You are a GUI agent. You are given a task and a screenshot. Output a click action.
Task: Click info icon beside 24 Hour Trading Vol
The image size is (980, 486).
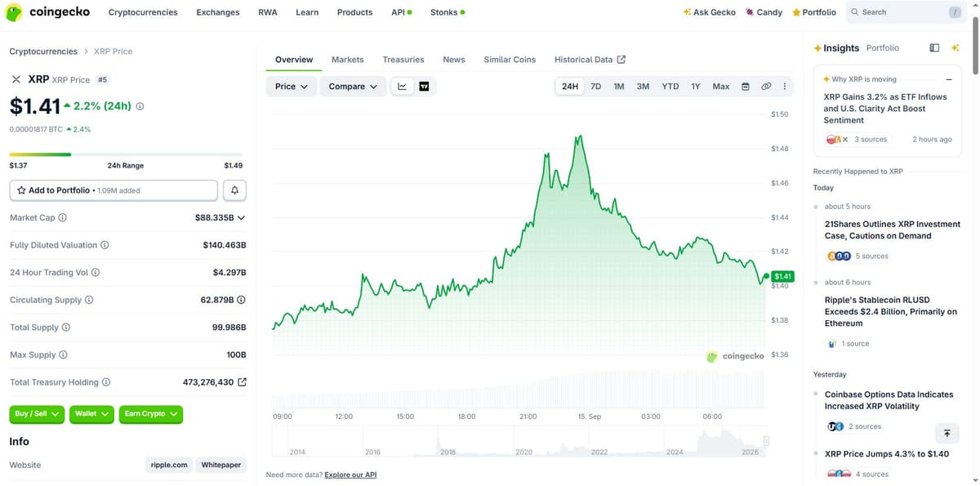(x=96, y=273)
